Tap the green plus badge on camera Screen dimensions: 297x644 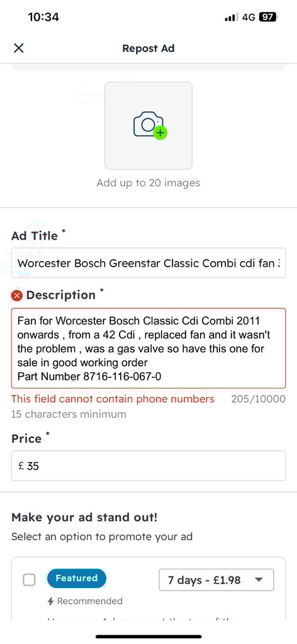point(160,133)
